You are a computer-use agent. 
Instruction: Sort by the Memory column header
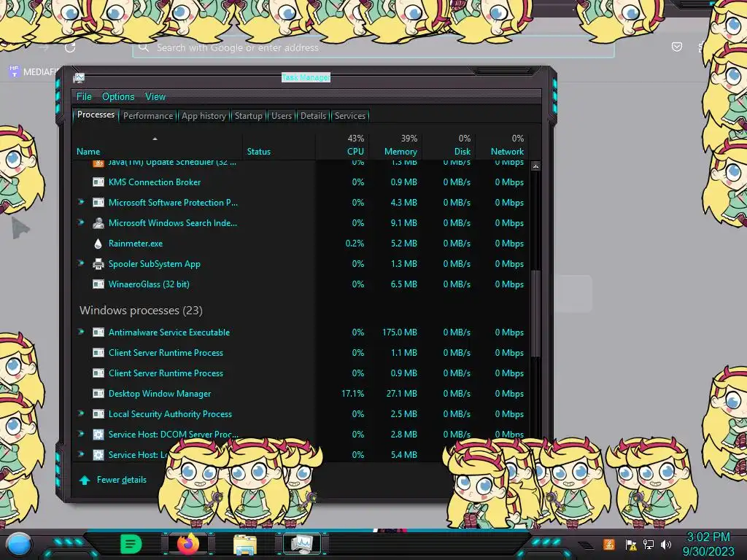pyautogui.click(x=396, y=145)
